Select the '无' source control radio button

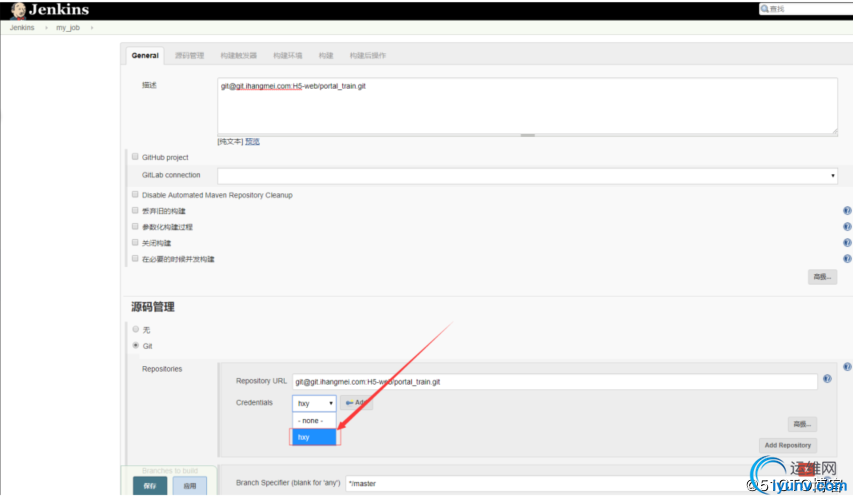tap(135, 329)
